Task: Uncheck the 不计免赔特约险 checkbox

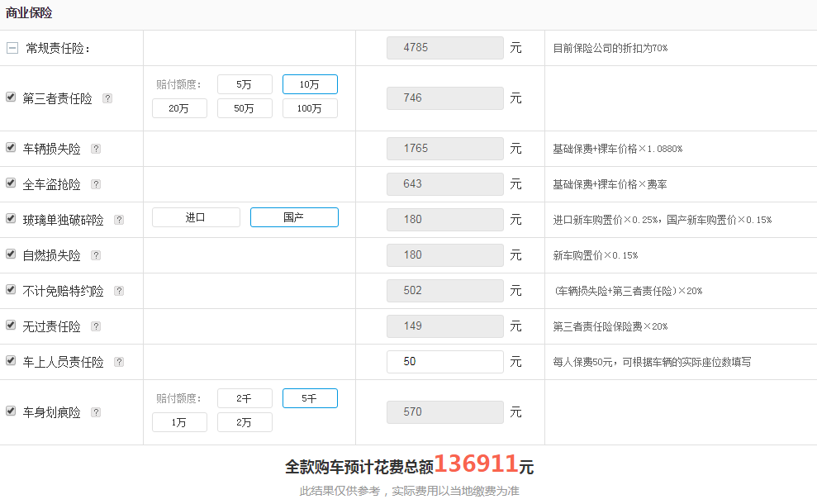Action: [11, 289]
